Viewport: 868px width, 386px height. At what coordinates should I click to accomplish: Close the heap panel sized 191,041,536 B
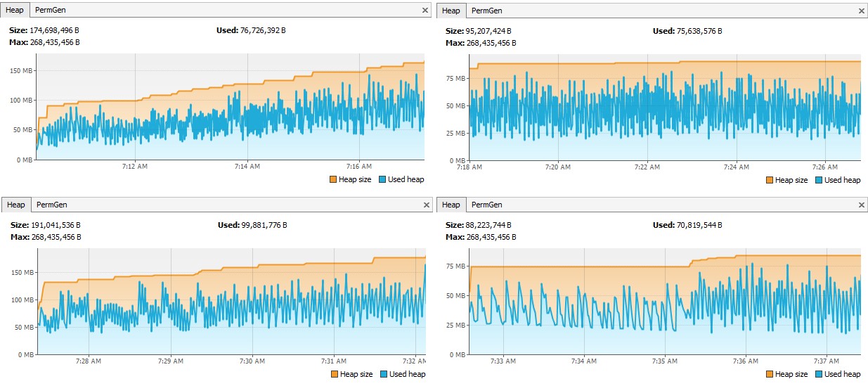pyautogui.click(x=425, y=205)
